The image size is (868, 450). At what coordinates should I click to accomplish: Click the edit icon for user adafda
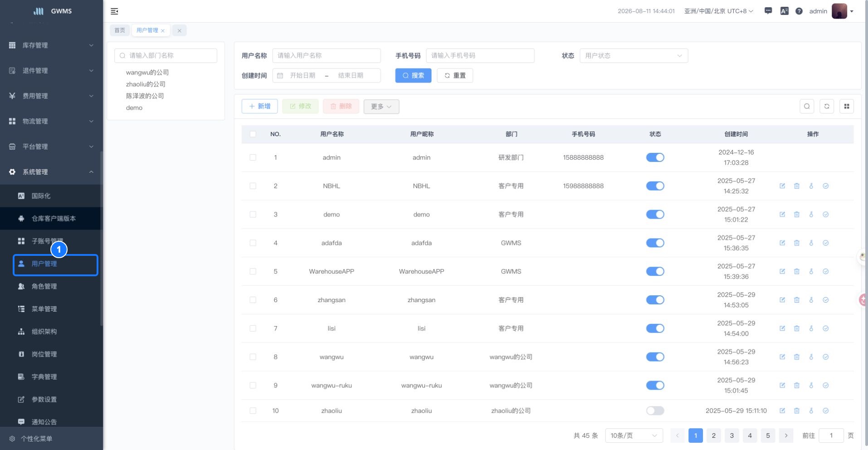782,243
